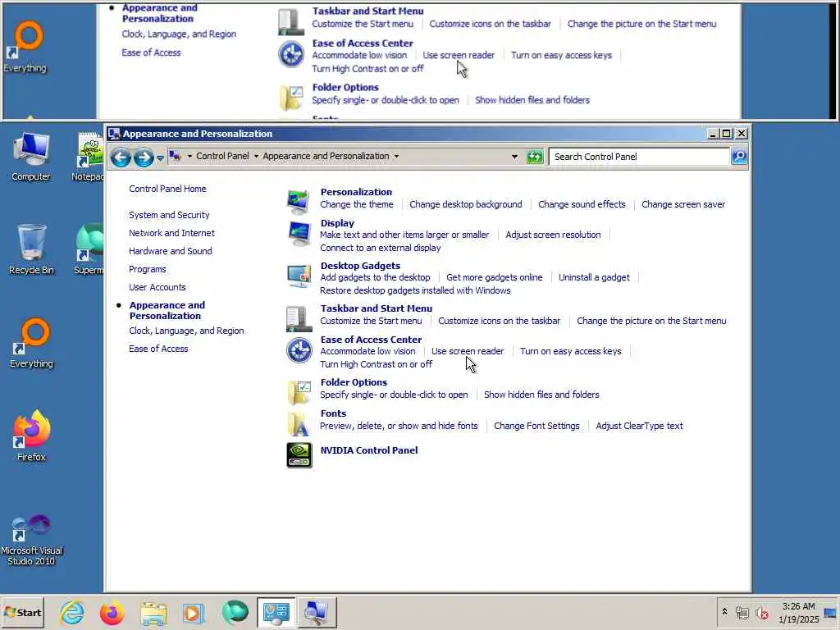
Task: Expand the root breadcrumb arrow before Control Panel
Action: click(189, 156)
